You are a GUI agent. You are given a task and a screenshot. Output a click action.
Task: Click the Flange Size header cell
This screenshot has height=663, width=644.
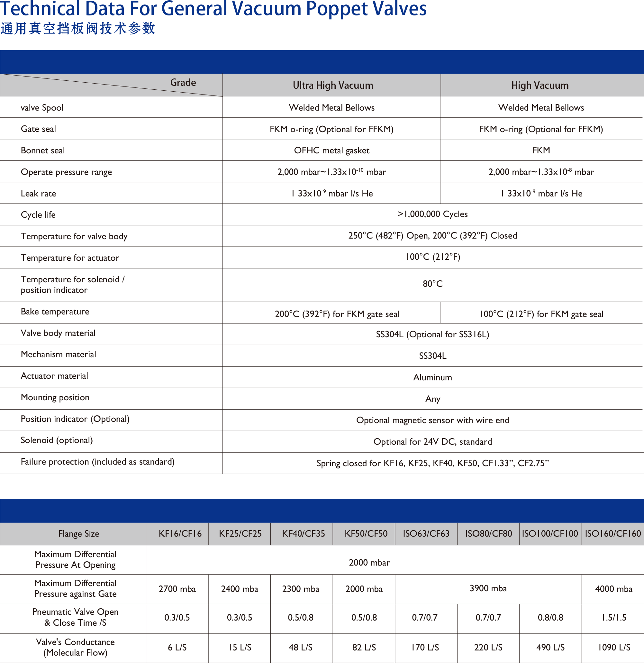[78, 533]
